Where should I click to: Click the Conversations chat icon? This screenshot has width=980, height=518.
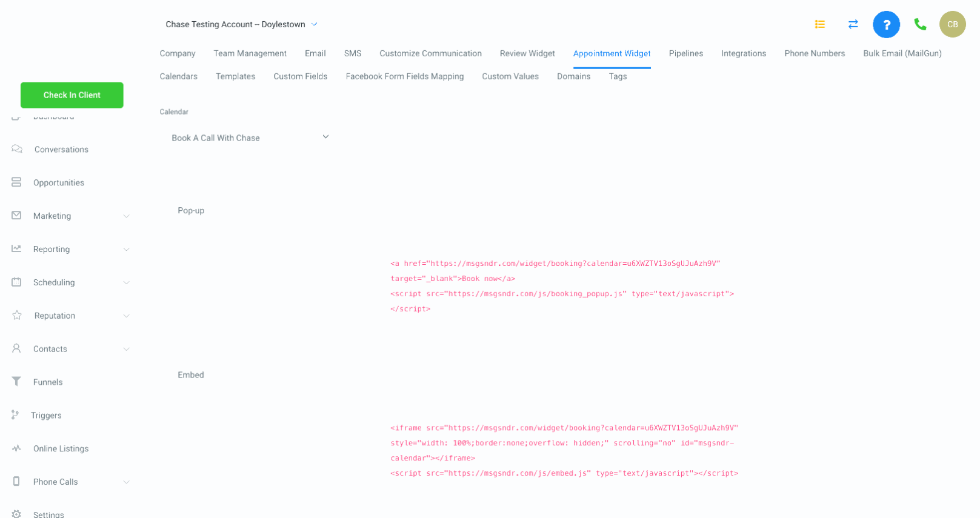(x=17, y=149)
